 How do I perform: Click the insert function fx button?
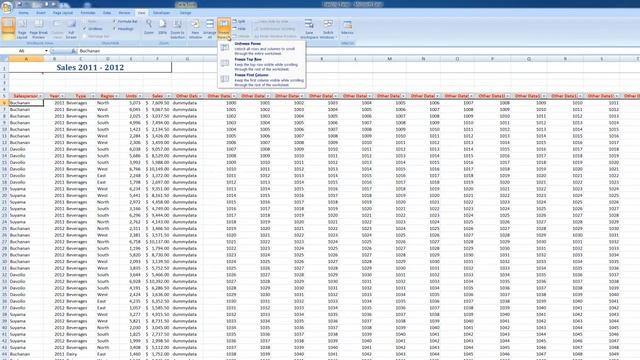(73, 51)
